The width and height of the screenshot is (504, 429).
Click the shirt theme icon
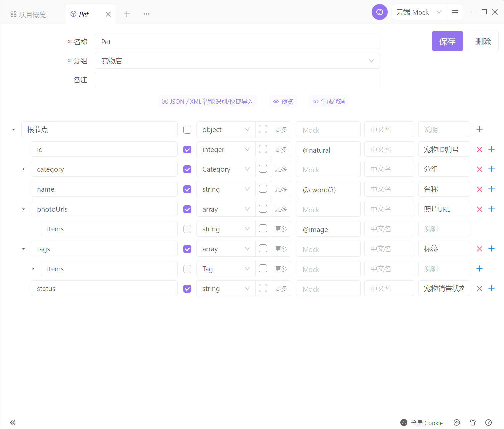click(x=473, y=422)
